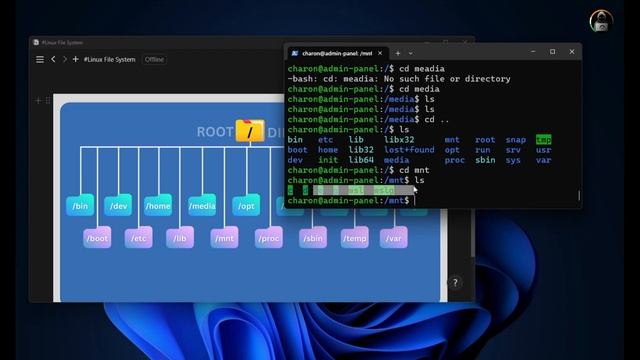The image size is (640, 360).
Task: Click the highlighted tmp entry in terminal listing
Action: pyautogui.click(x=543, y=140)
